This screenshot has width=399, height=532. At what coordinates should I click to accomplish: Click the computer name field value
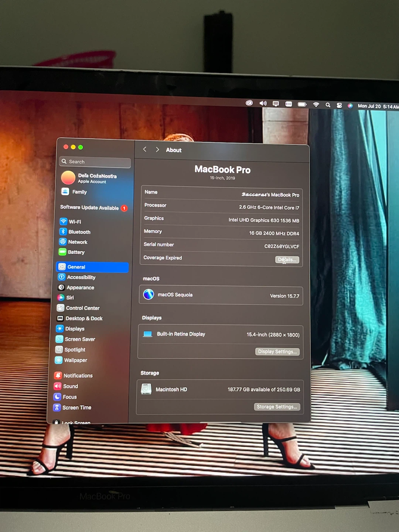(x=270, y=194)
